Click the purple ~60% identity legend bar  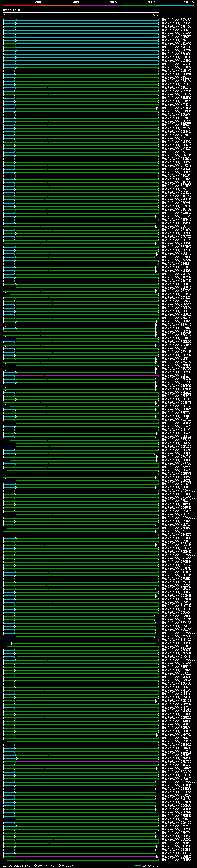pos(98,6)
